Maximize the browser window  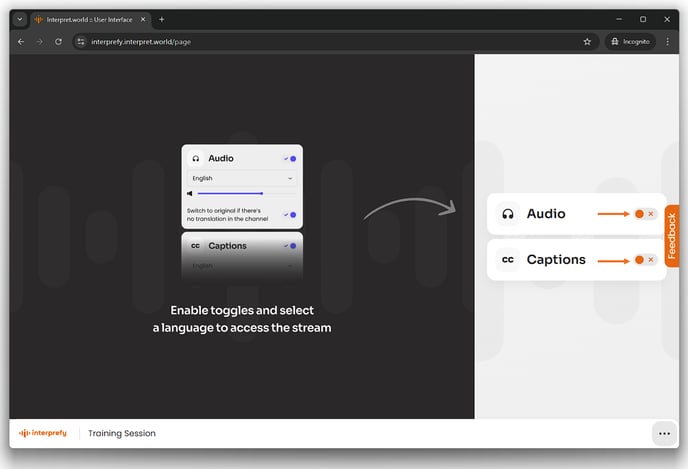pyautogui.click(x=643, y=19)
